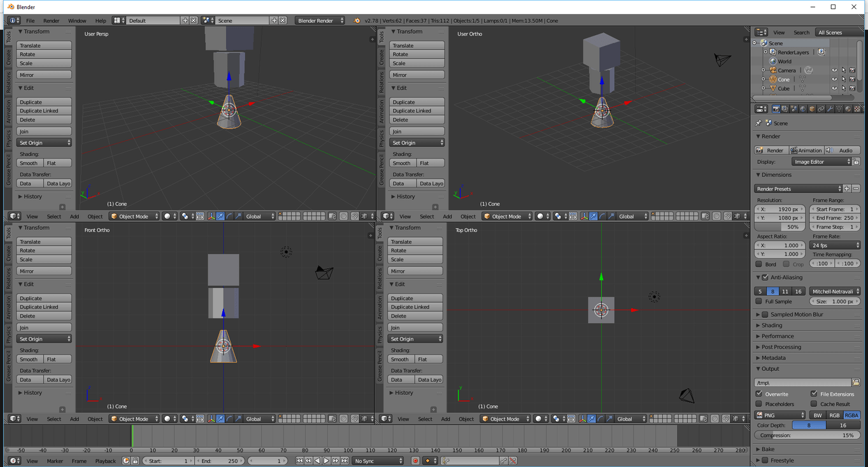Expand the Performance panel
This screenshot has width=868, height=467.
(777, 336)
